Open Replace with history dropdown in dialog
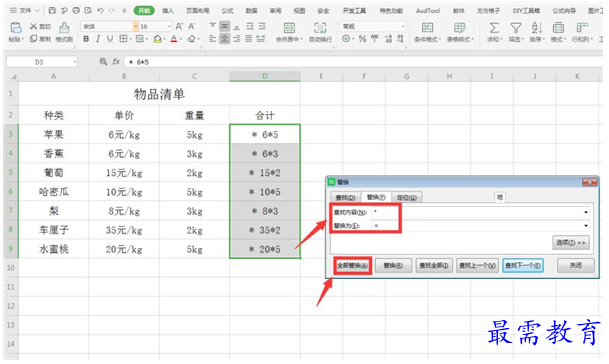609x364 pixels. (x=586, y=225)
